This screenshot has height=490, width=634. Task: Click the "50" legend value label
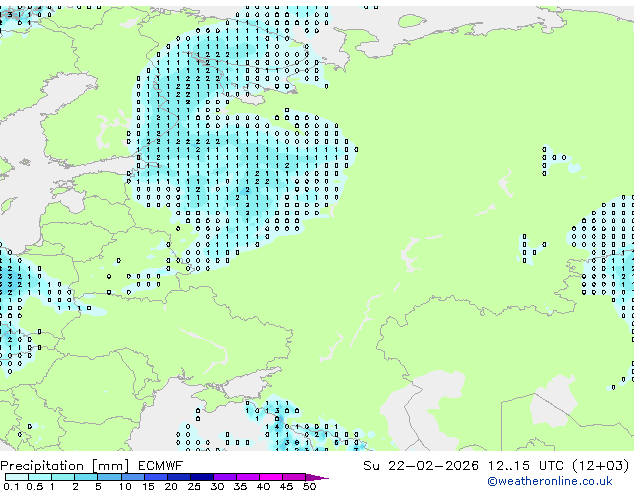click(x=309, y=486)
